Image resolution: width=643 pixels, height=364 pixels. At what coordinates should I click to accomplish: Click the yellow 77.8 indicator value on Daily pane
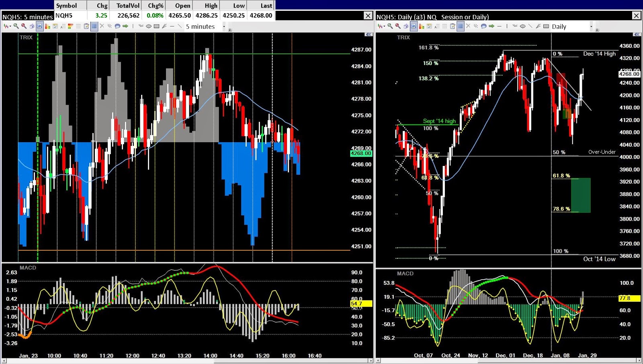(x=629, y=298)
